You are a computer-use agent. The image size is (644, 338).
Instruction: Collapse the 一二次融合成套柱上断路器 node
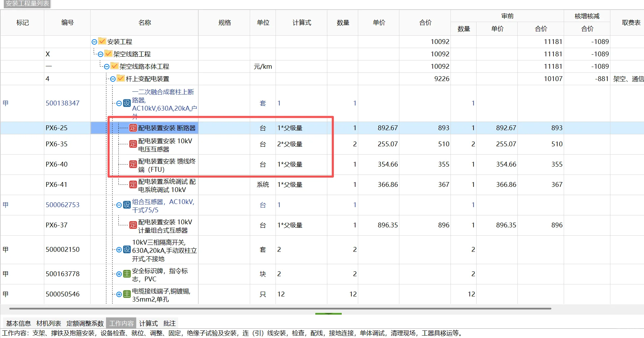(119, 103)
